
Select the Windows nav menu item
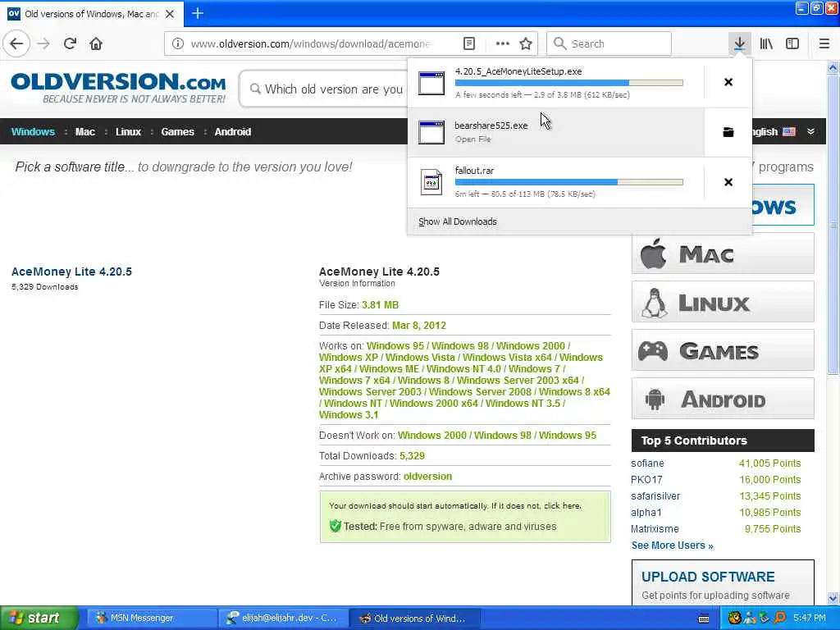click(33, 132)
